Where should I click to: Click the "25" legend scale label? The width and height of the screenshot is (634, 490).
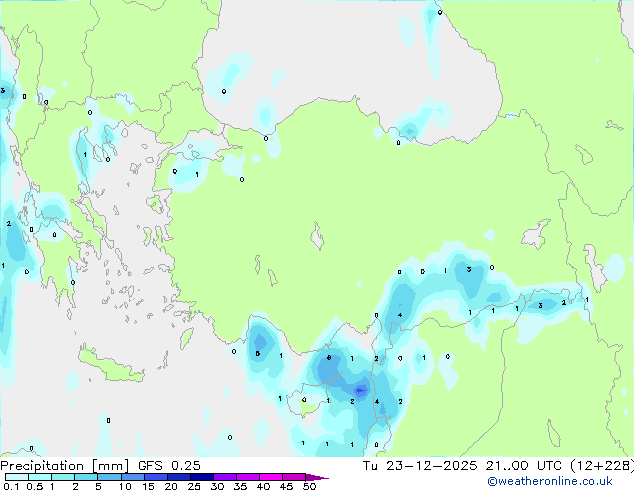click(x=194, y=486)
